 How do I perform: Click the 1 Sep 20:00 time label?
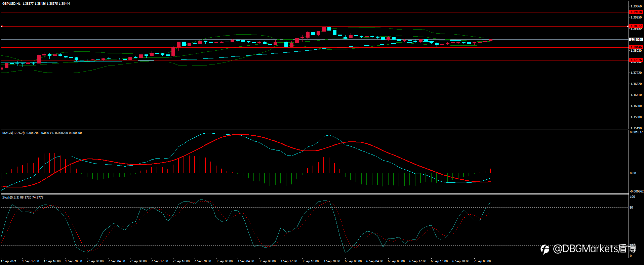[x=74, y=261]
